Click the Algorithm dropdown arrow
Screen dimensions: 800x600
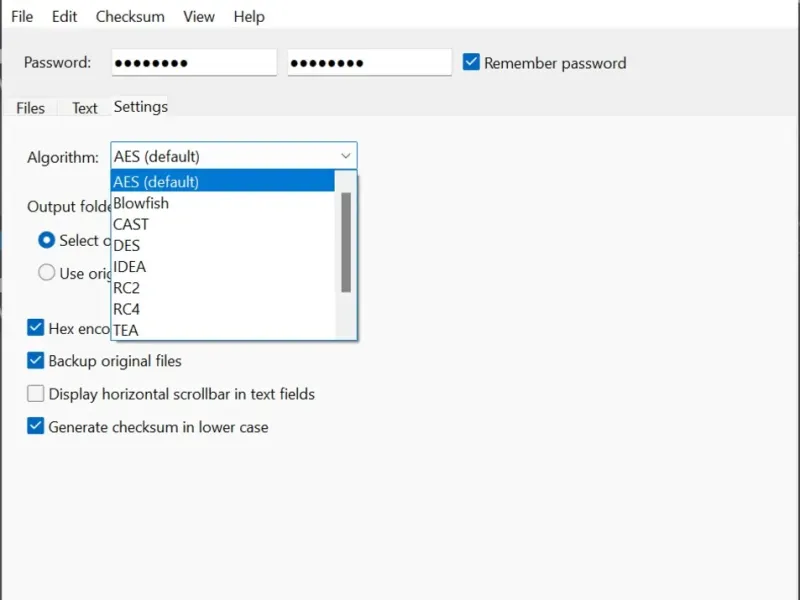(x=345, y=156)
